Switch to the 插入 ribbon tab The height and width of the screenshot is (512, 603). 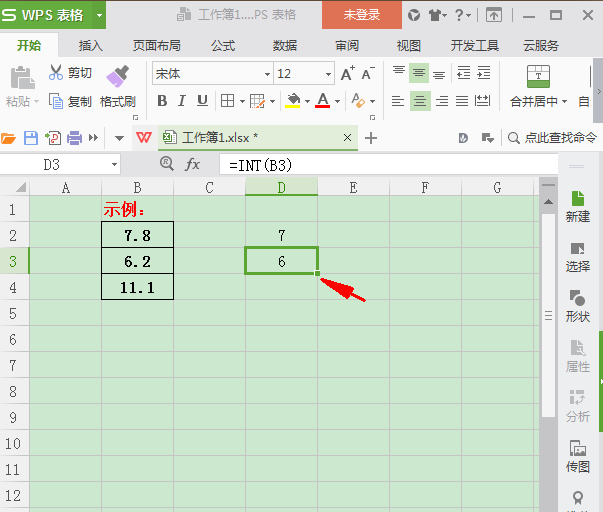(x=91, y=46)
